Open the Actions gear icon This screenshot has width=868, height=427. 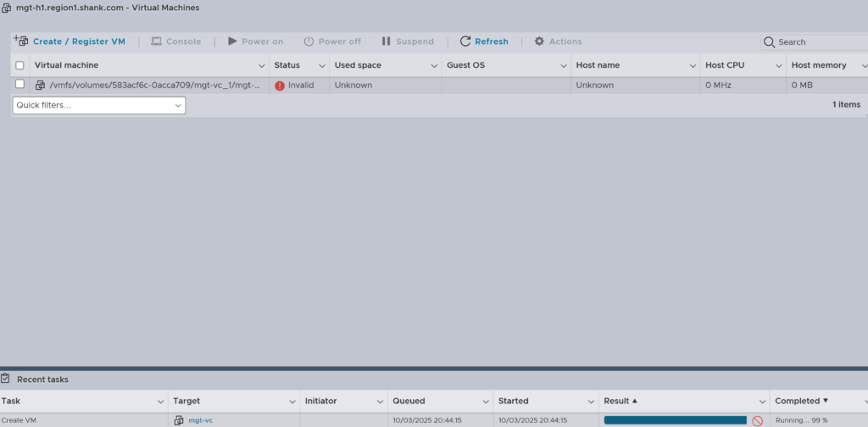point(539,42)
